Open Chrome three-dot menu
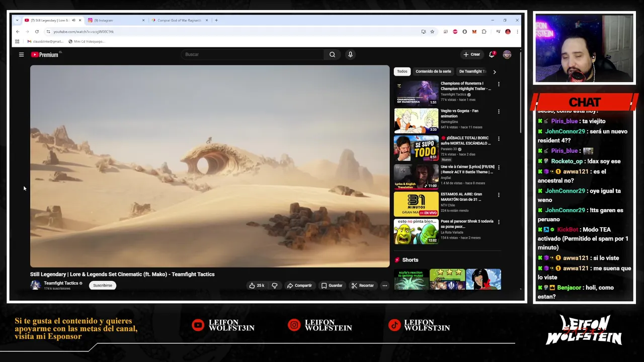644x362 pixels. coord(517,32)
